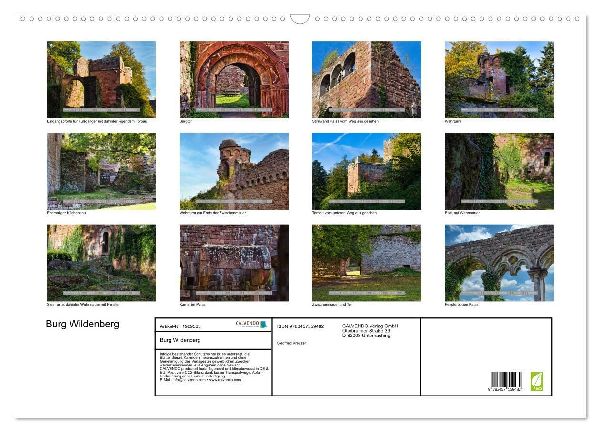Click the large Burg Wildenberg title

[x=83, y=324]
